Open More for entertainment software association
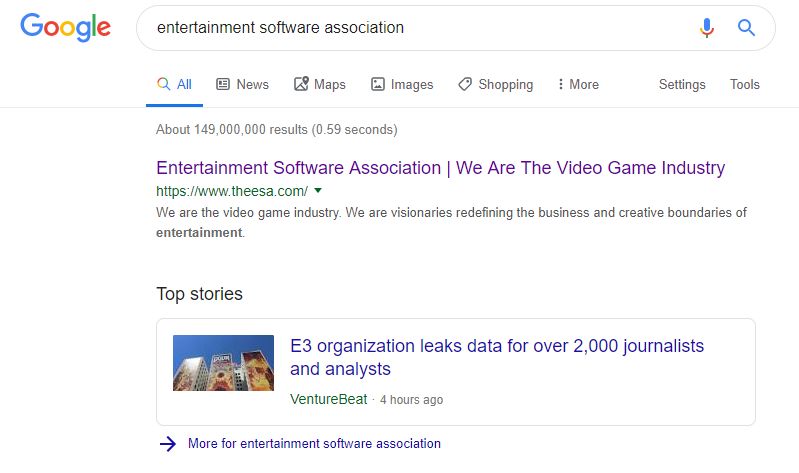Image resolution: width=799 pixels, height=473 pixels. coord(314,443)
